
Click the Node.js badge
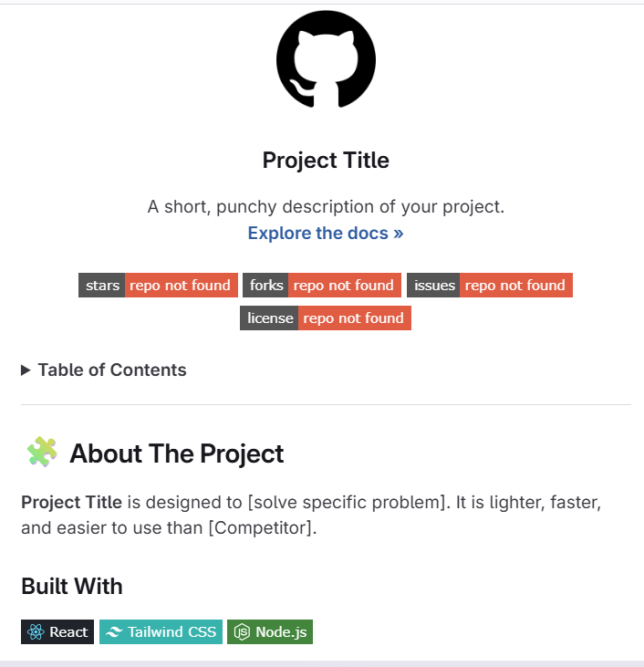[270, 631]
